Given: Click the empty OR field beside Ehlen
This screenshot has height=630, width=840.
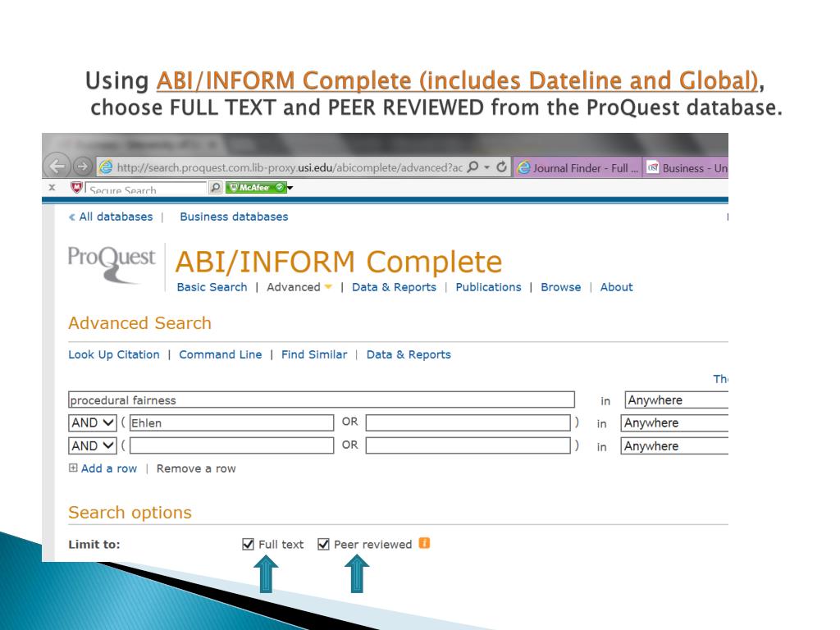Looking at the screenshot, I should pyautogui.click(x=468, y=422).
